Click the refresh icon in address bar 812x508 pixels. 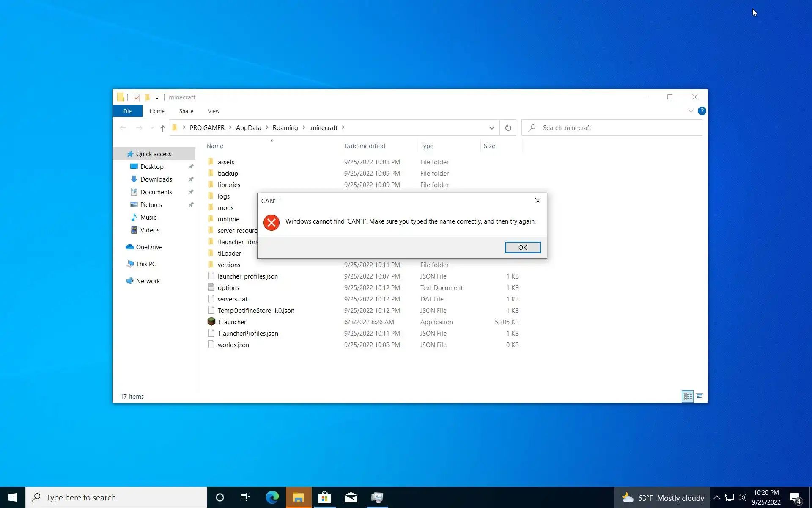(x=508, y=128)
